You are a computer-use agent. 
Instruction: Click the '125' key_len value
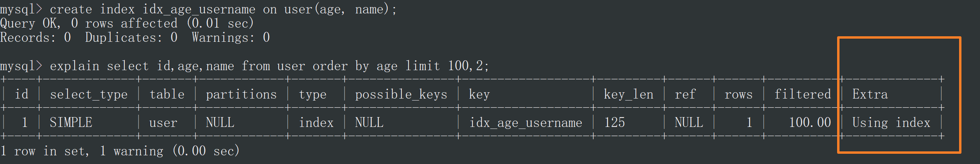click(x=615, y=123)
